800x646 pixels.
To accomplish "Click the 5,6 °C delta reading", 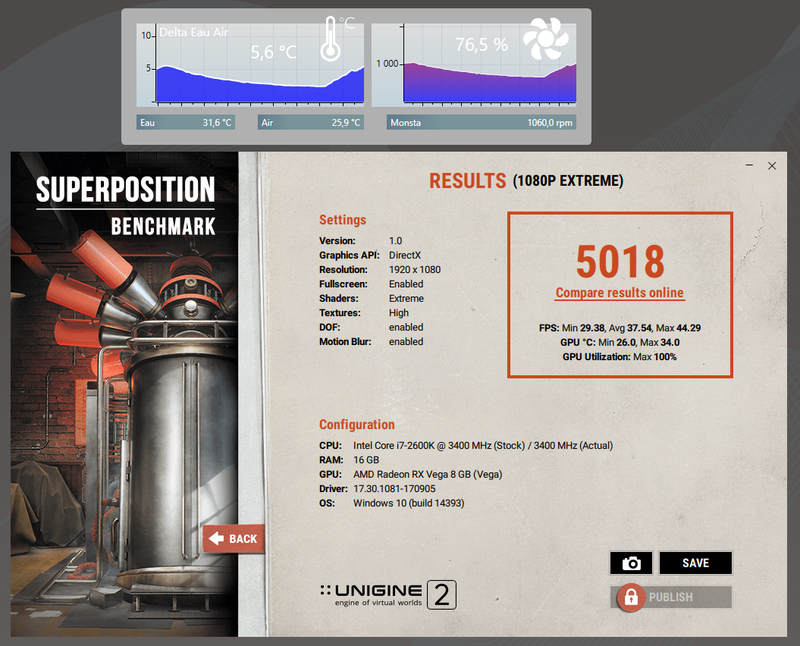I will [x=273, y=52].
